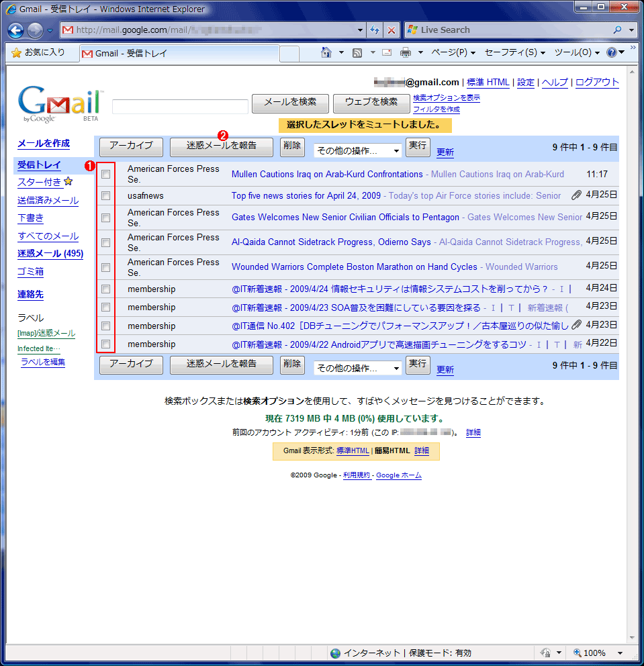Image resolution: width=644 pixels, height=666 pixels.
Task: Click the Refresh icon beside address bar
Action: (x=375, y=30)
